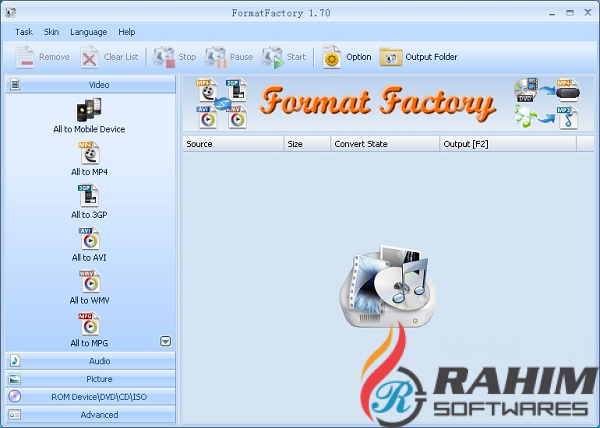The height and width of the screenshot is (428, 600).
Task: Click the All to 3GP label
Action: pos(89,215)
